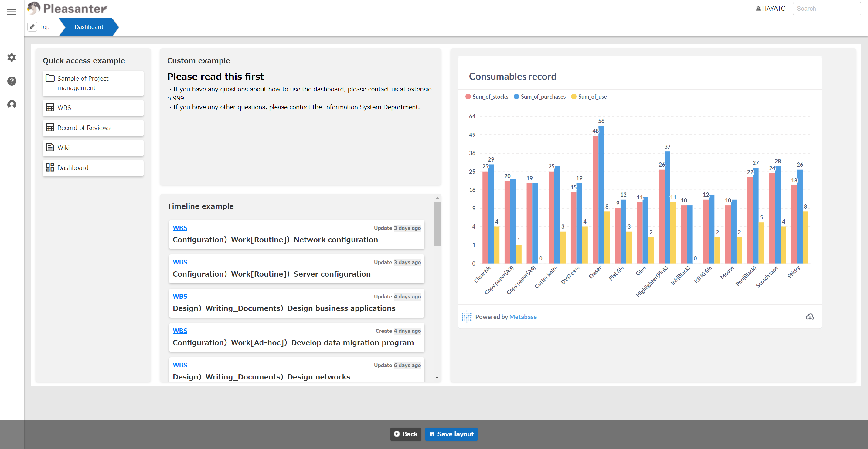Select the Dashboard breadcrumb tab
The width and height of the screenshot is (868, 449).
tap(89, 27)
